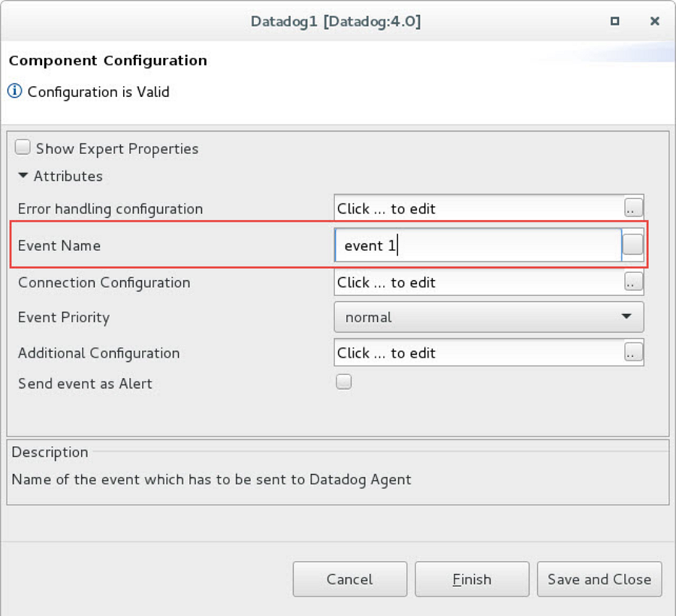676x616 pixels.
Task: Maximize the Datadog1 dialog window
Action: (x=614, y=21)
